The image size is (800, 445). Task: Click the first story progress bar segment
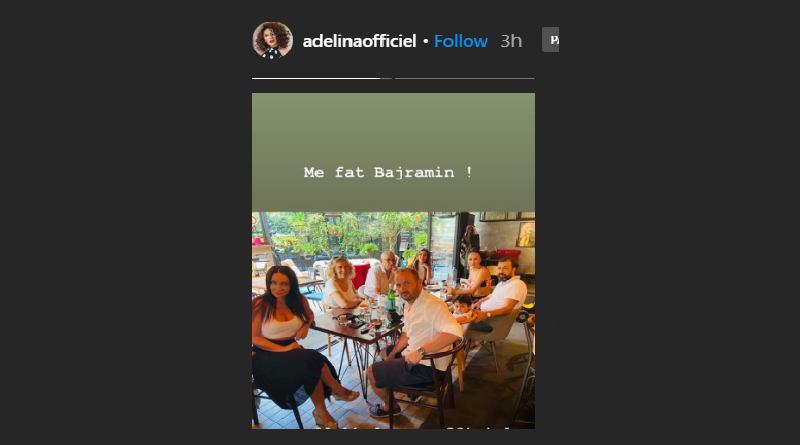coord(316,78)
